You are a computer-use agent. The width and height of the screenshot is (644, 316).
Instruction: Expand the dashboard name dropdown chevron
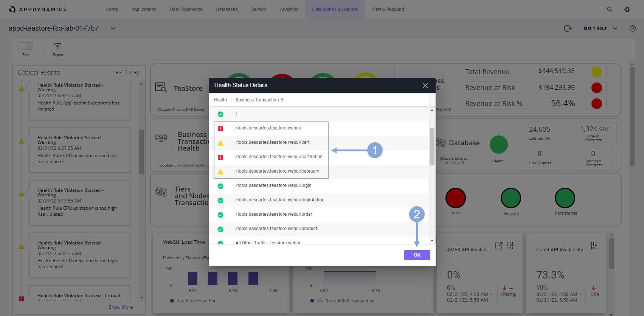click(113, 28)
